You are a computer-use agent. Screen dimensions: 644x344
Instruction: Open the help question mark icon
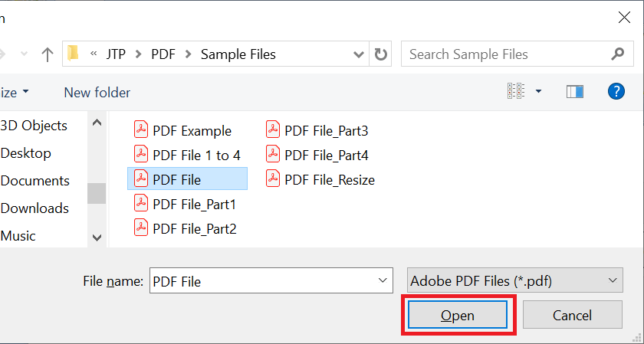(x=616, y=91)
